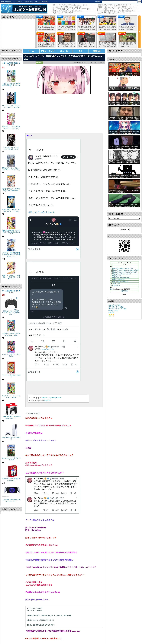Screen dimensions: 142x644
Task: Click the Edit link in access ranking
Action: pyautogui.click(x=111, y=289)
